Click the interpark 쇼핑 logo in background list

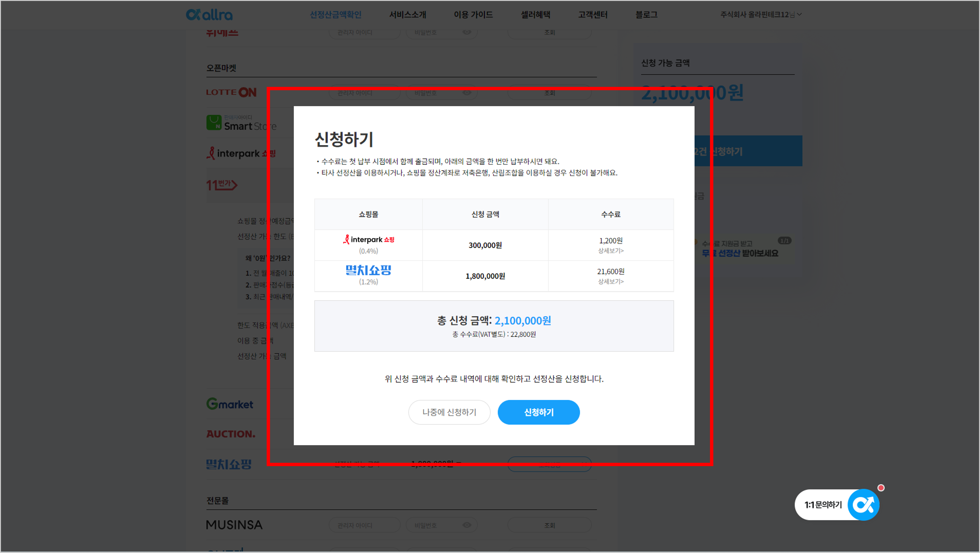(x=241, y=153)
